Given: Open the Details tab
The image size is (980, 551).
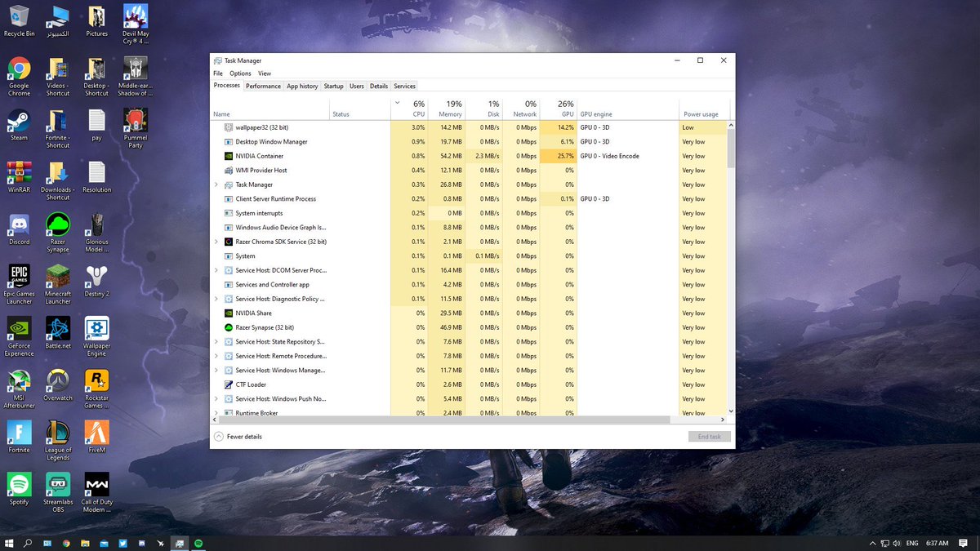Looking at the screenshot, I should (x=379, y=86).
